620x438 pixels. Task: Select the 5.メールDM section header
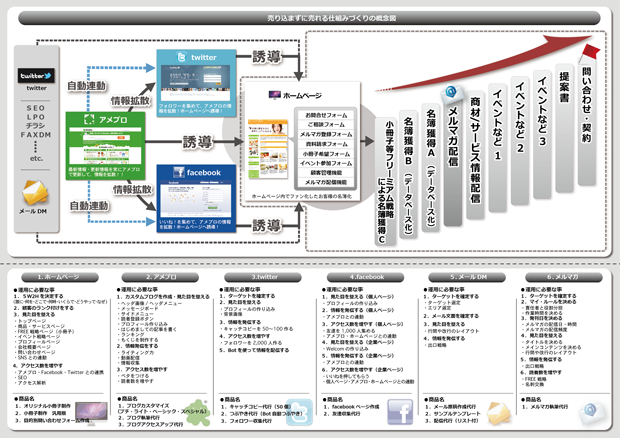pos(467,277)
